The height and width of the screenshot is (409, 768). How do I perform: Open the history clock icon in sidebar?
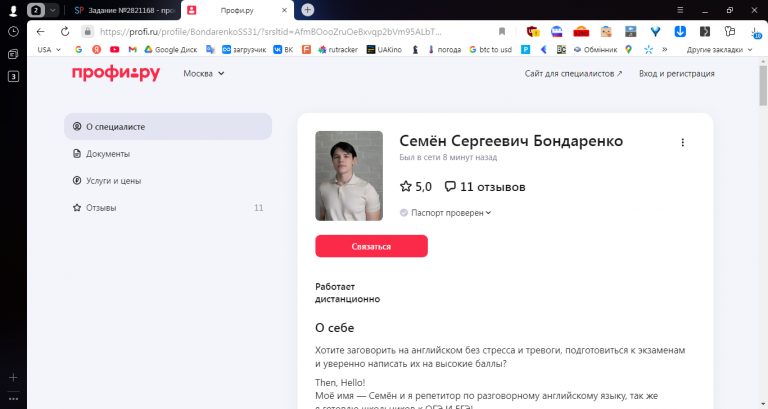[13, 32]
